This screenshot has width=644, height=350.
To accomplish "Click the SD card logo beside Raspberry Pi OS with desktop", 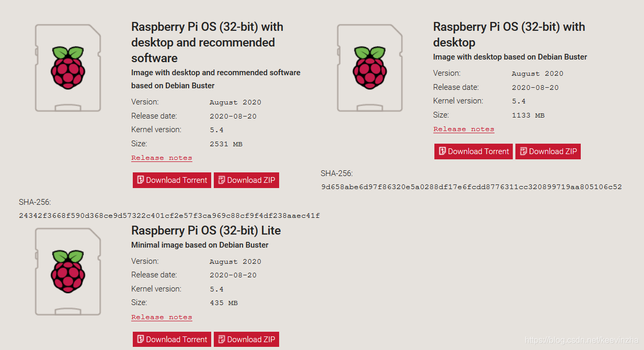I will click(370, 68).
